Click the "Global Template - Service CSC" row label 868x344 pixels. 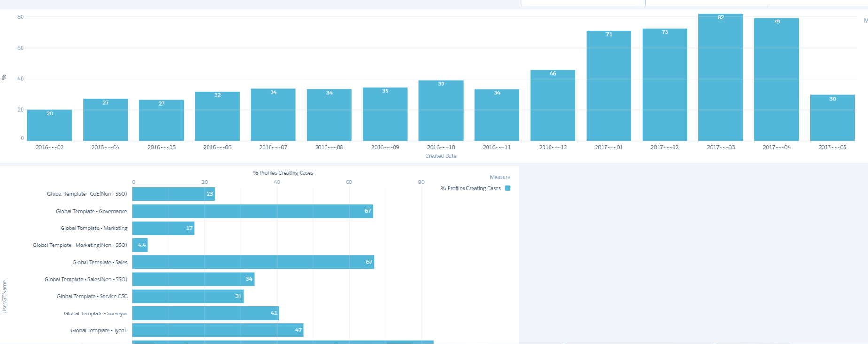pos(92,296)
